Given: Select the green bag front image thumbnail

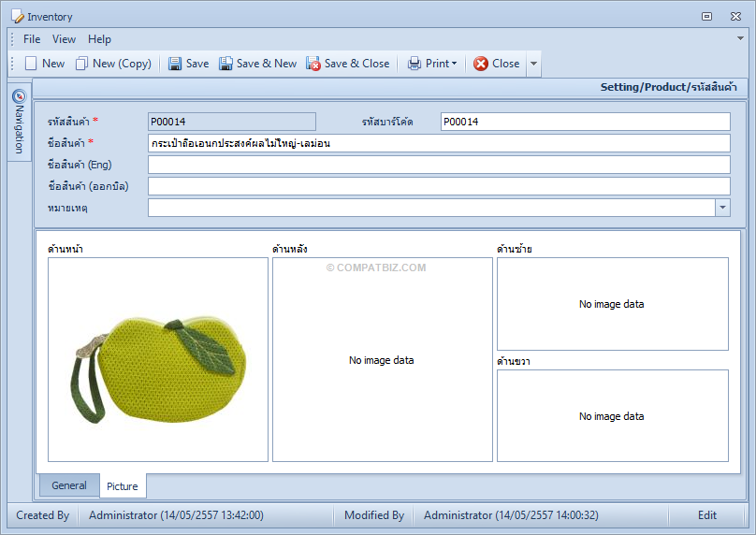Looking at the screenshot, I should point(158,359).
